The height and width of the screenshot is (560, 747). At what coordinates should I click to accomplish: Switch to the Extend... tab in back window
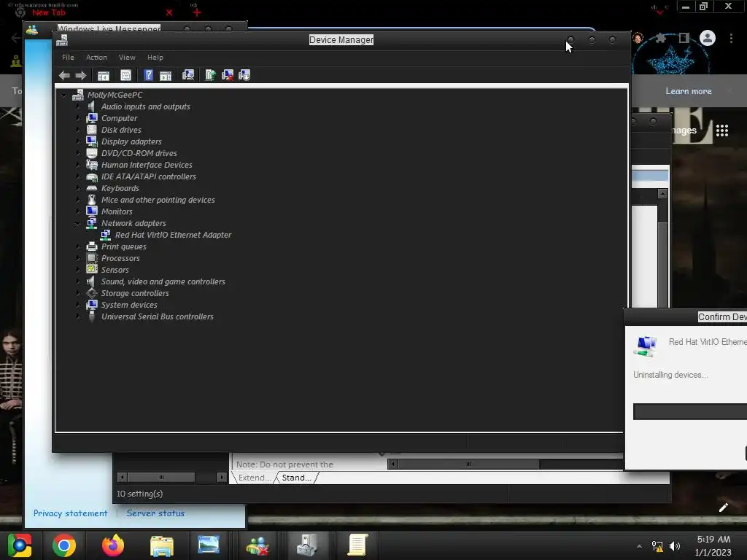click(253, 478)
